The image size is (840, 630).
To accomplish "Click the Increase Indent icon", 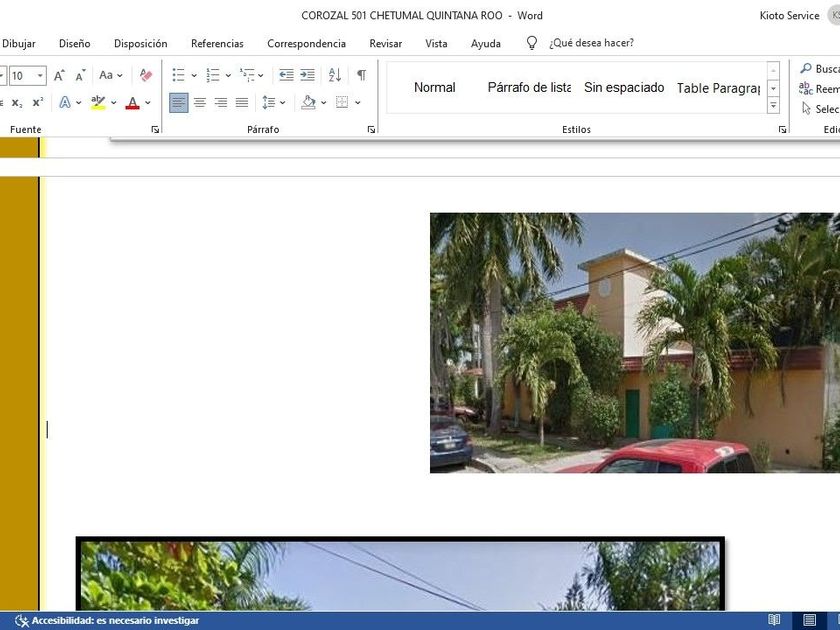I will [x=307, y=75].
